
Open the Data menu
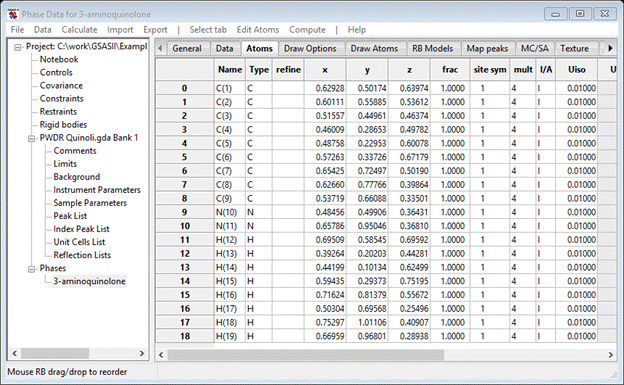pyautogui.click(x=43, y=29)
